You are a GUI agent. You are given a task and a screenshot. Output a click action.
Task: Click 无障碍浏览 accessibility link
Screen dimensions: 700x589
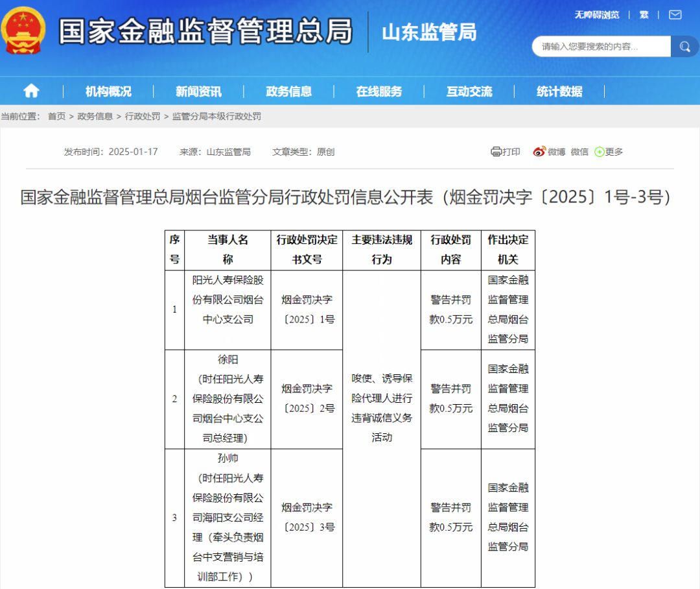point(597,15)
